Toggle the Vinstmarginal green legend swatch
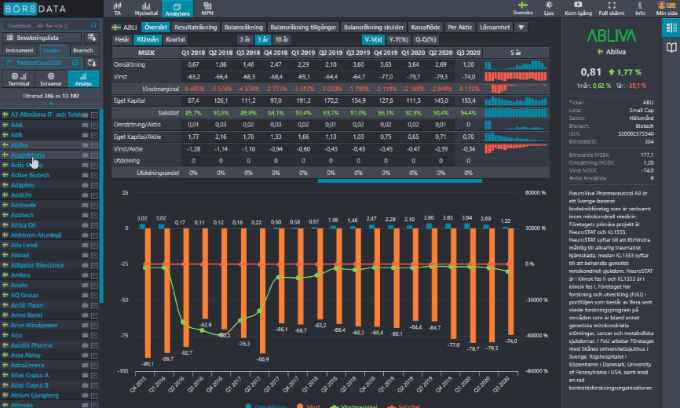 pos(334,406)
